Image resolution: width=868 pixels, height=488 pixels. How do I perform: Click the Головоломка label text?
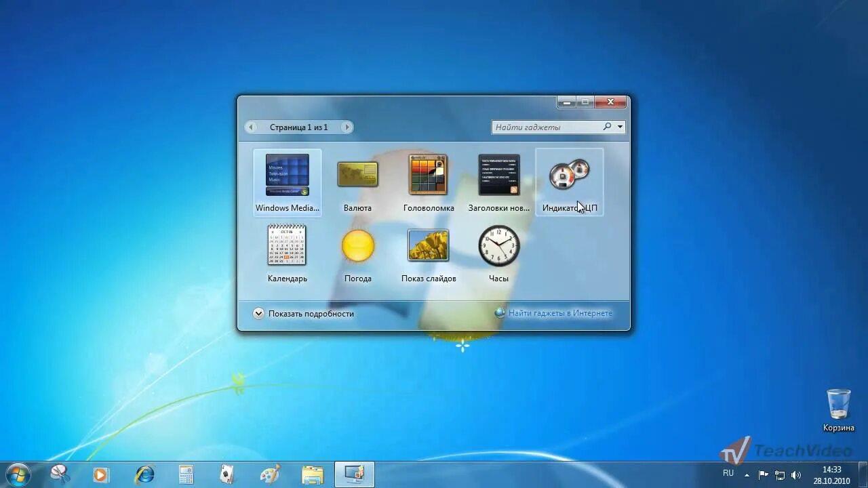coord(429,208)
